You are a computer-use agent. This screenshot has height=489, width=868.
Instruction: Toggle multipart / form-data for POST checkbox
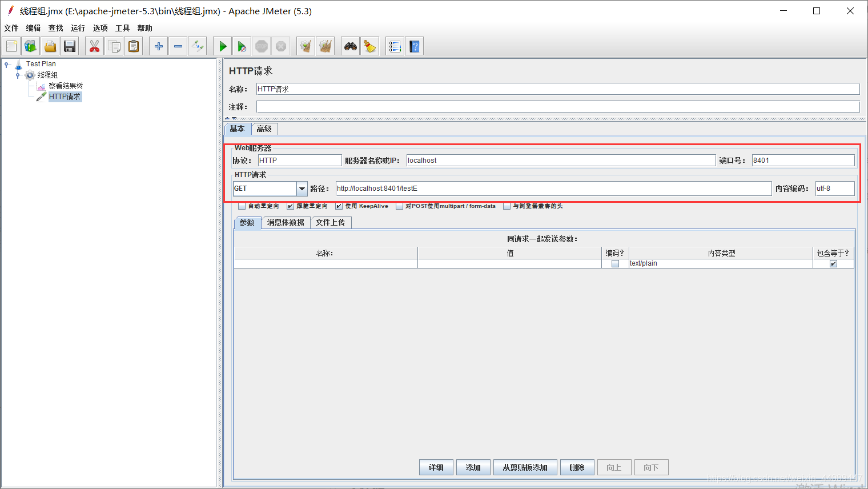coord(399,206)
